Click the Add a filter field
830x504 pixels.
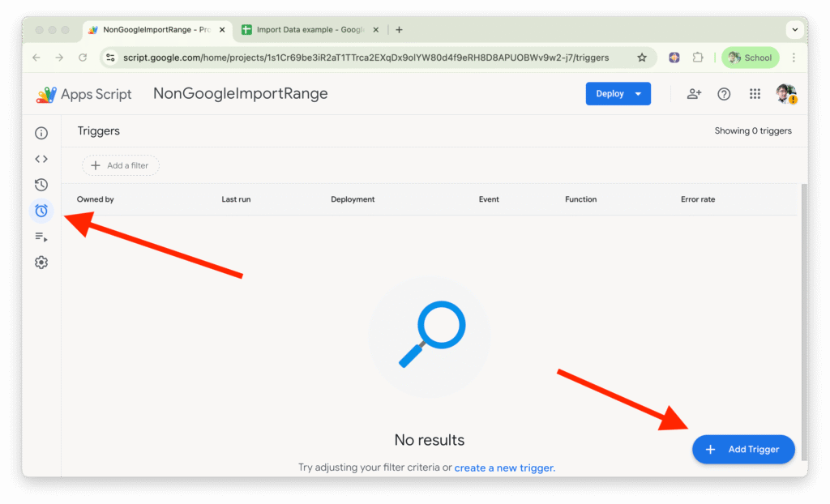(121, 165)
